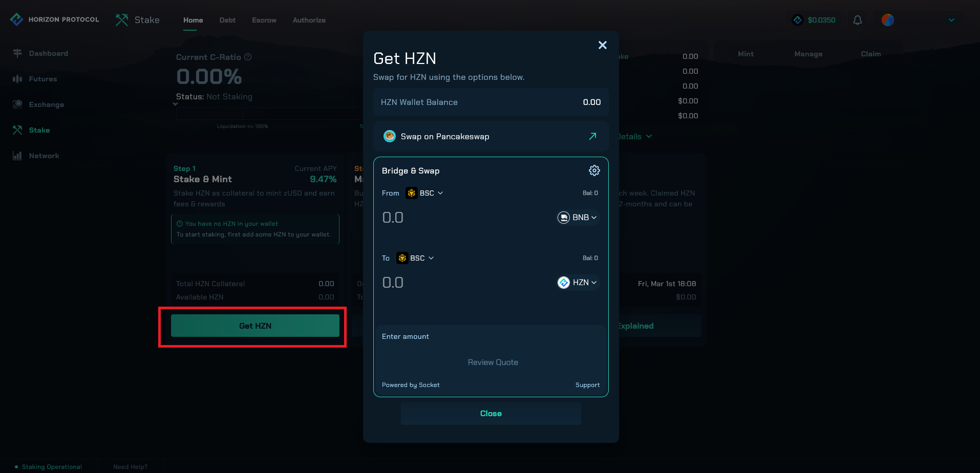Click the Staking Operational status
This screenshot has width=980, height=473.
point(49,467)
